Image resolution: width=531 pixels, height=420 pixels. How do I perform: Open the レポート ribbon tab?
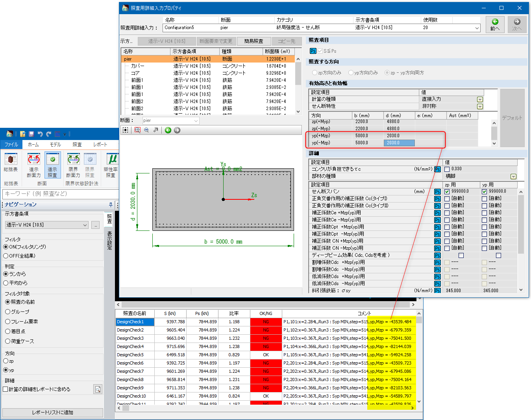click(x=100, y=145)
